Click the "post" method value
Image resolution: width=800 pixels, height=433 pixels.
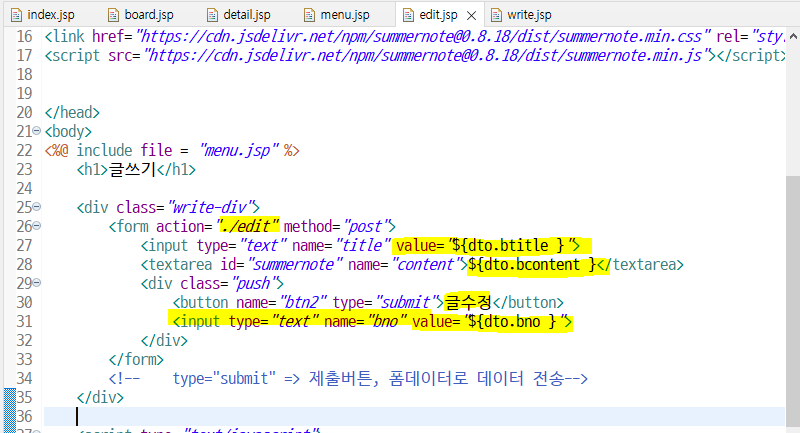(x=365, y=226)
